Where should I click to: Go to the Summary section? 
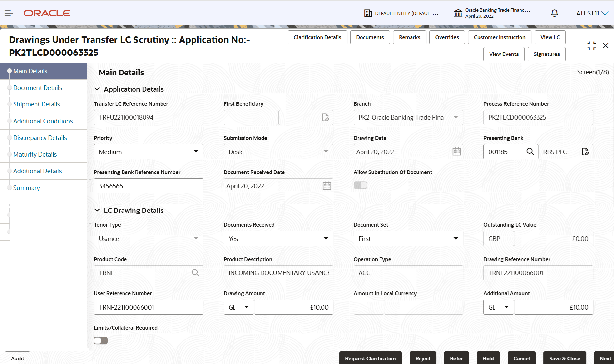(x=26, y=187)
